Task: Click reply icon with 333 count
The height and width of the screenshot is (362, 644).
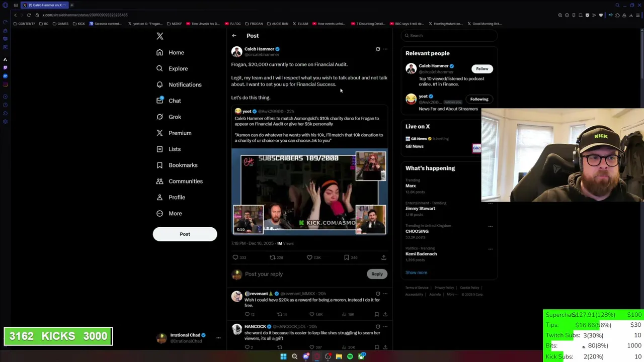Action: click(235, 257)
